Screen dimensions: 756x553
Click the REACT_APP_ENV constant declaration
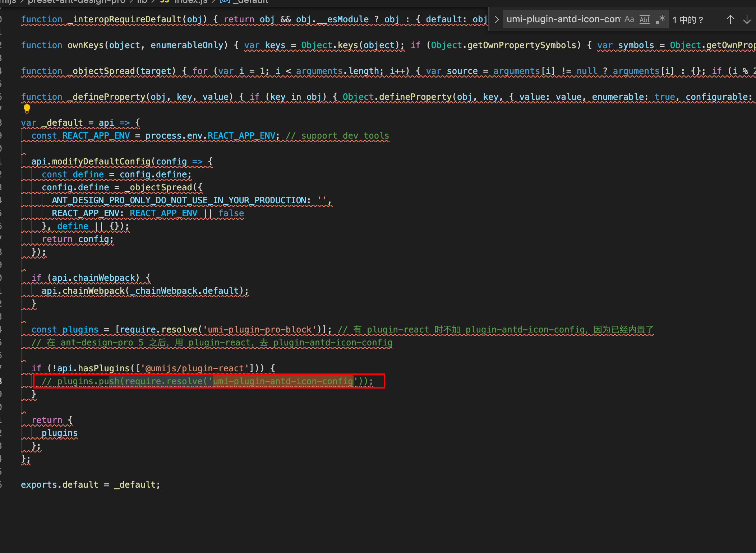click(96, 135)
